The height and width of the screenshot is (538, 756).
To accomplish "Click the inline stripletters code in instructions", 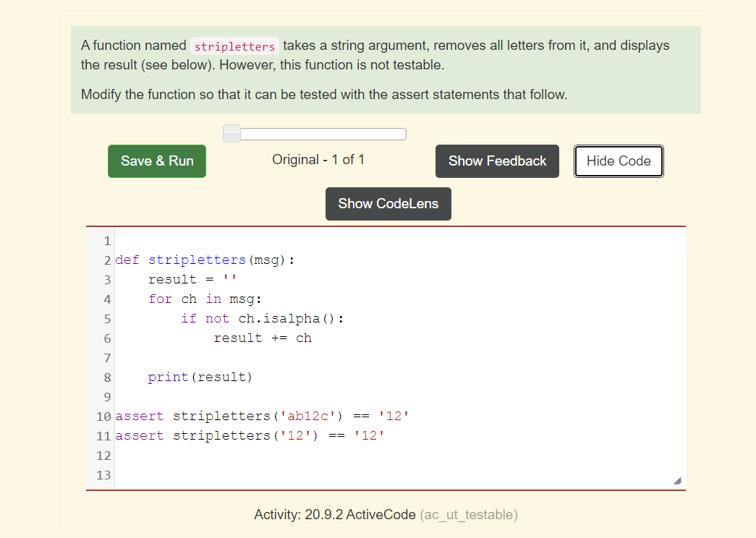I will pos(234,46).
